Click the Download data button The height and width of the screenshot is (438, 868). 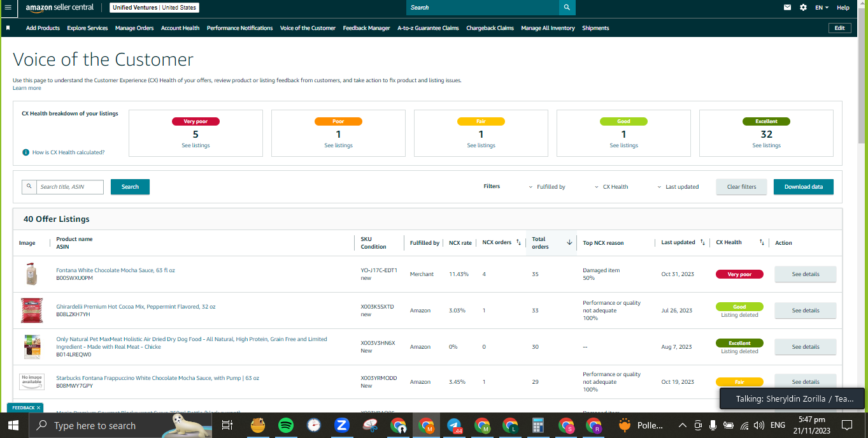[x=803, y=187]
